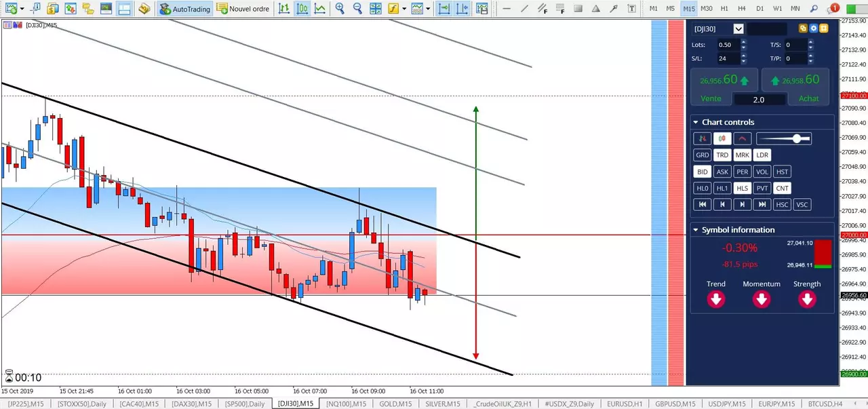Toggle TRD chart control
This screenshot has height=409, width=868.
click(x=722, y=155)
